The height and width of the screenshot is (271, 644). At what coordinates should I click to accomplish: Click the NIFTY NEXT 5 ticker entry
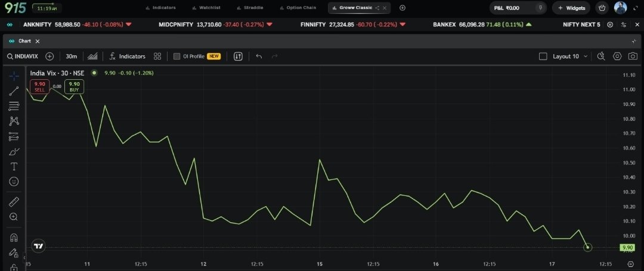pos(581,24)
